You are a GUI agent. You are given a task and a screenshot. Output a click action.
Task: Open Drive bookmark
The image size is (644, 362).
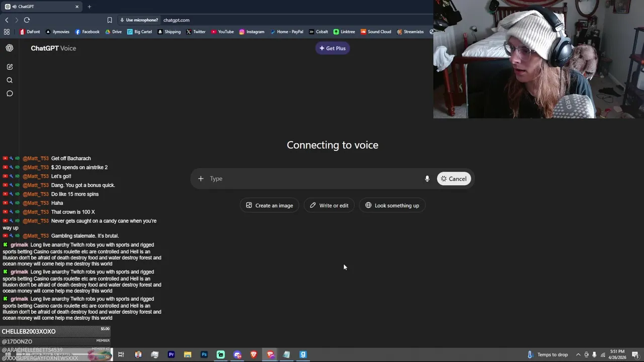click(x=114, y=32)
